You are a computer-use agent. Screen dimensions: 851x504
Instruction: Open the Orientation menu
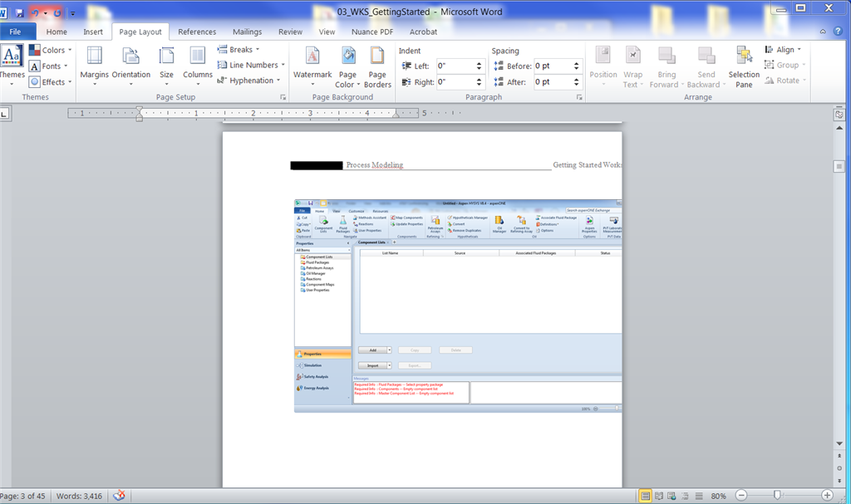coord(130,66)
